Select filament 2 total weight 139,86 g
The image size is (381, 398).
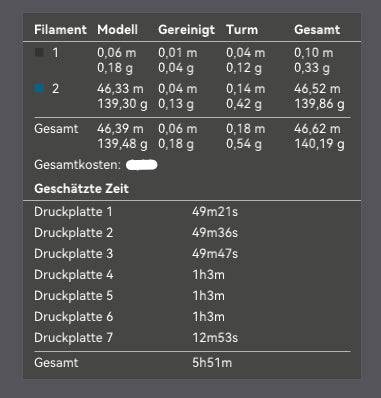[x=319, y=104]
